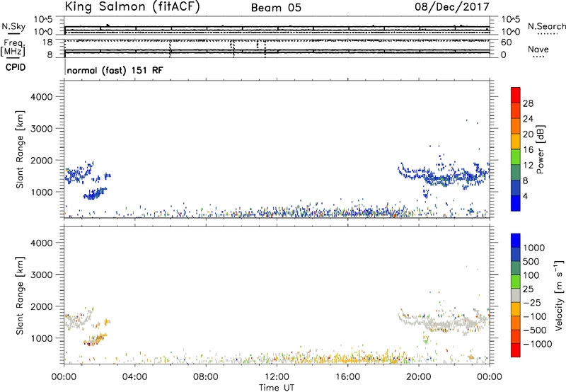Click the '08:00' time tick label

coord(206,377)
